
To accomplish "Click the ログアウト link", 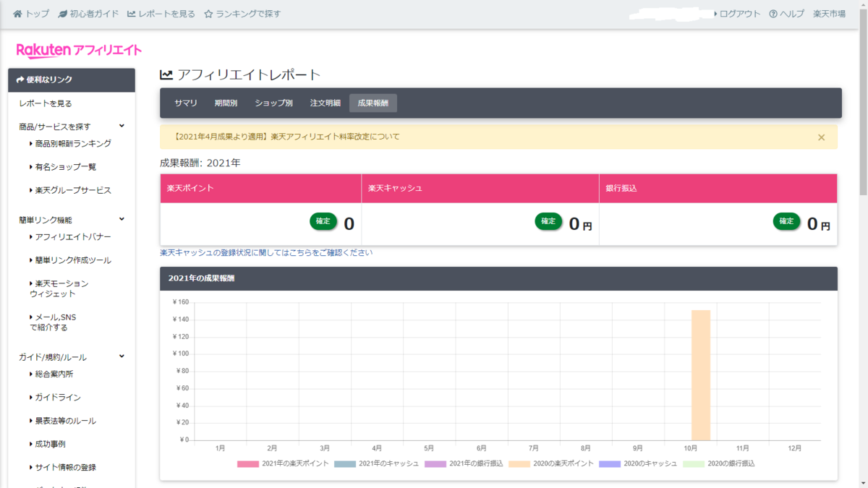I will pyautogui.click(x=740, y=14).
